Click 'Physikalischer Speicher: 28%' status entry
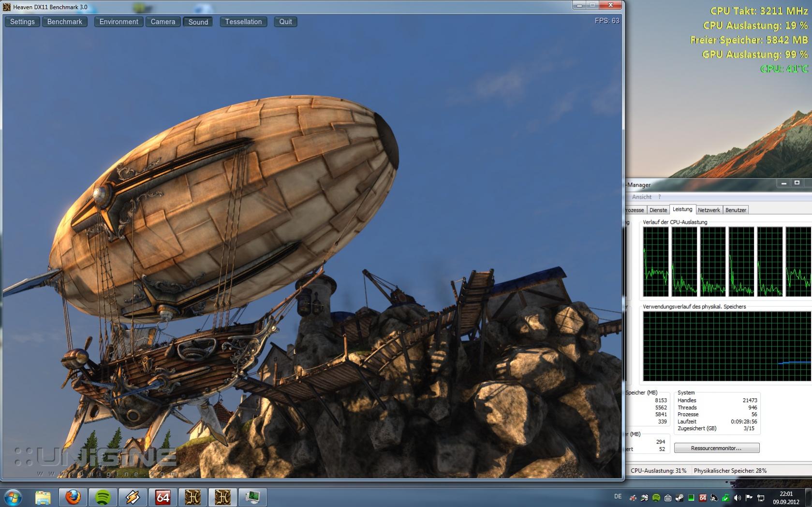 (730, 470)
